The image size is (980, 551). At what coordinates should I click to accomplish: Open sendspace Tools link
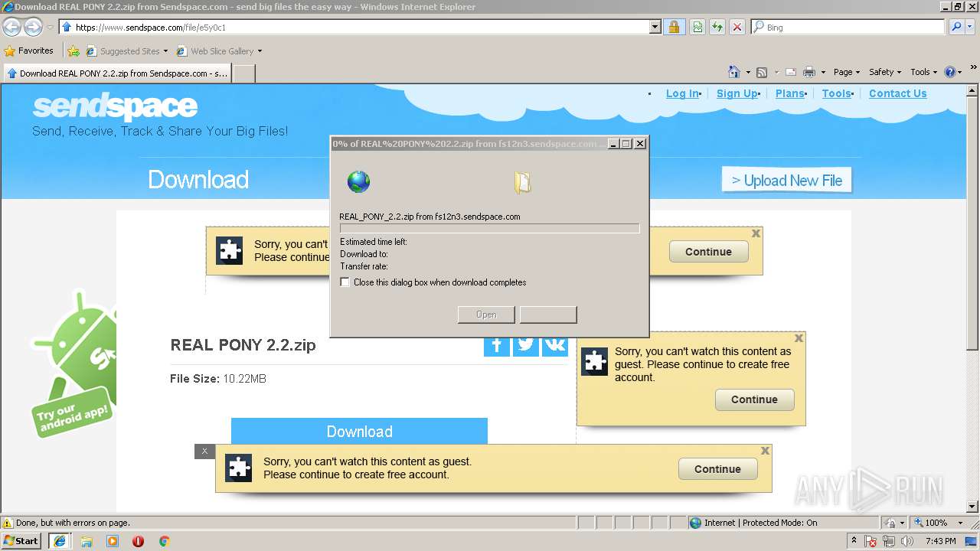tap(836, 93)
